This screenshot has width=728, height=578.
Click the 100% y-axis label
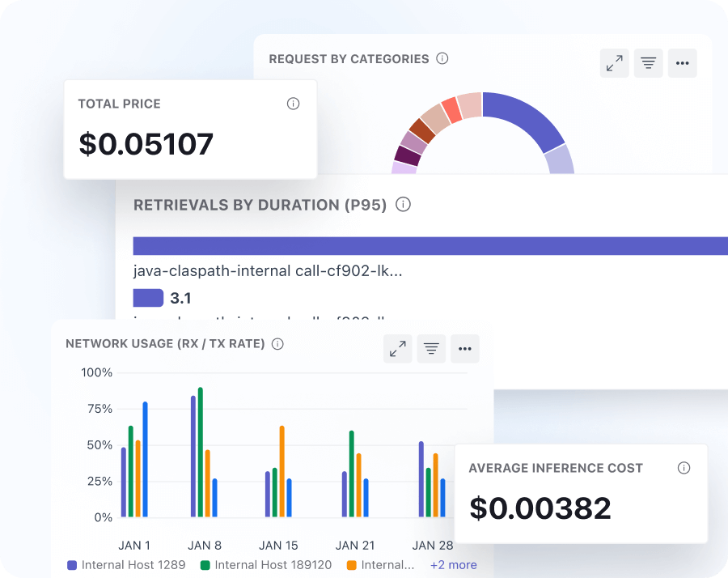click(x=96, y=372)
